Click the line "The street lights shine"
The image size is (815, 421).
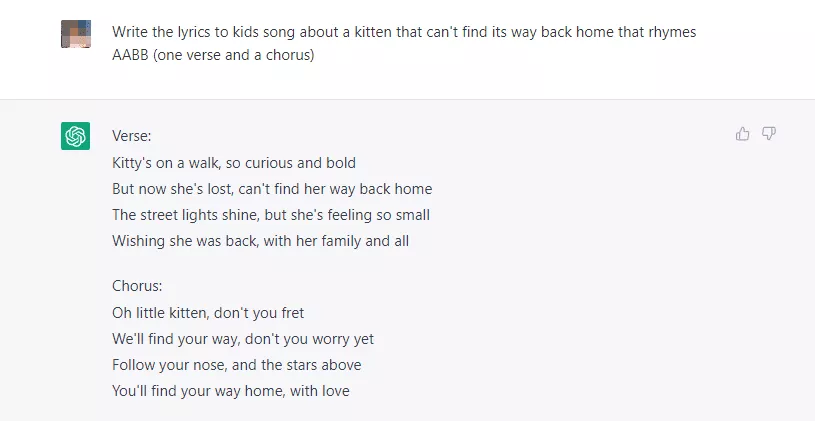(271, 214)
